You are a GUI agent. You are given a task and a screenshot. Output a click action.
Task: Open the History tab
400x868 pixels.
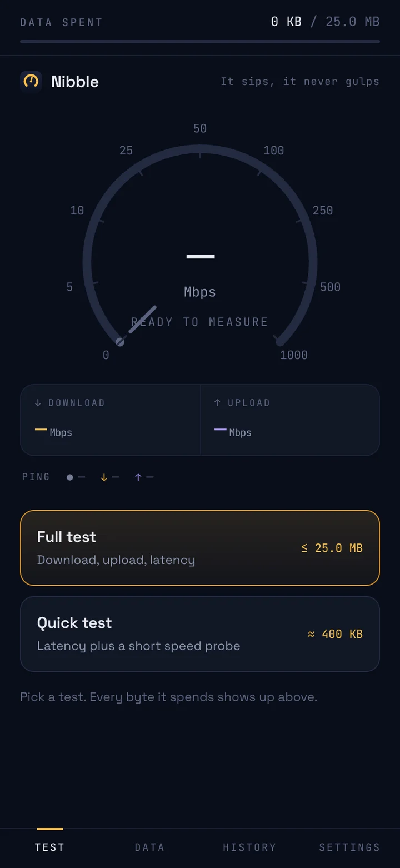click(249, 847)
